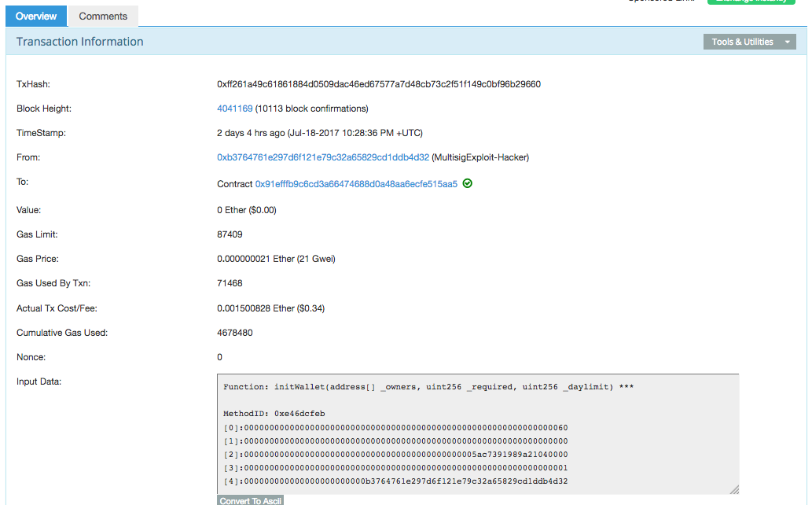Open block 4041169 link
The image size is (812, 505).
[234, 109]
